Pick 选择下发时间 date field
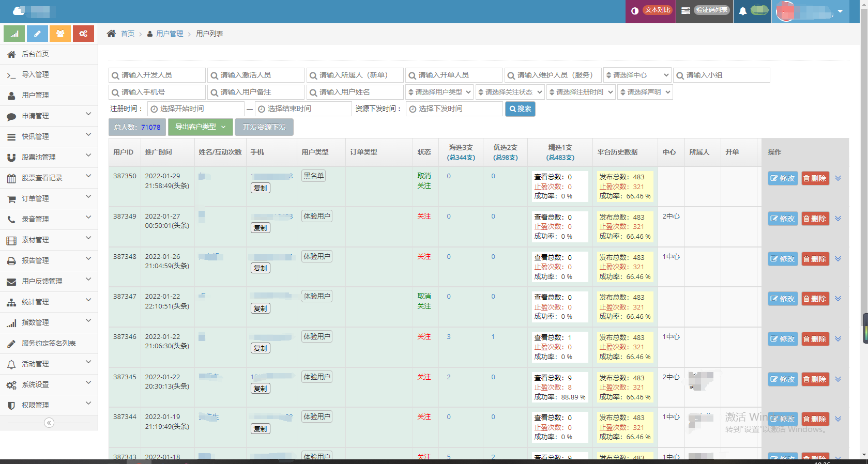868x464 pixels. pos(454,109)
